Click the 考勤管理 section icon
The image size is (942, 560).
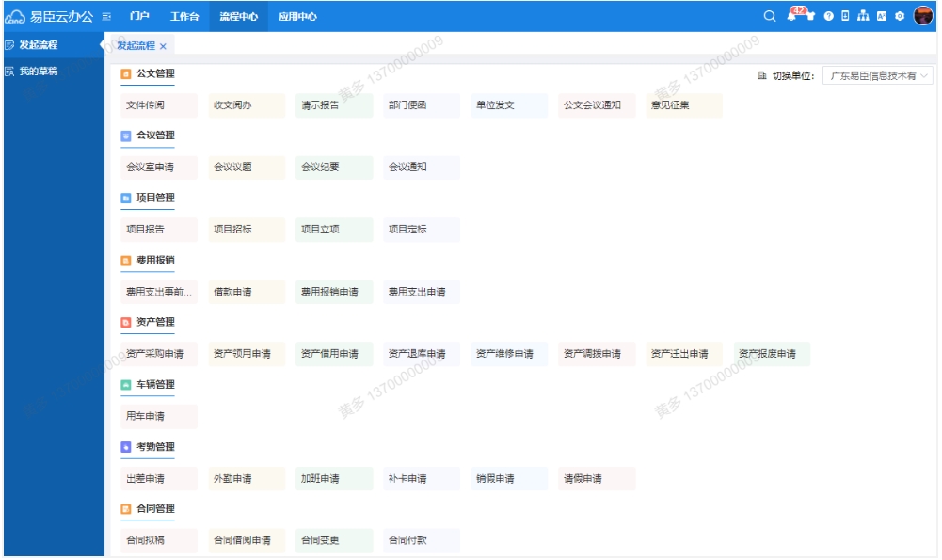(x=126, y=448)
